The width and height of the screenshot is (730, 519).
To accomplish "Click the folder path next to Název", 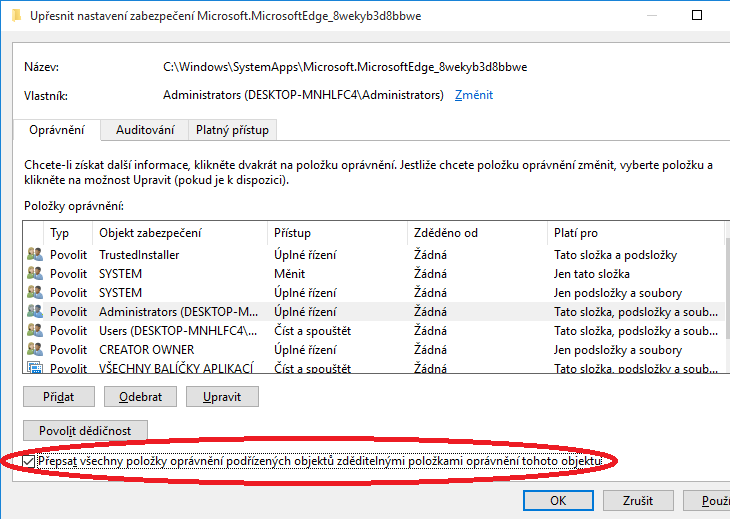I will click(x=345, y=67).
